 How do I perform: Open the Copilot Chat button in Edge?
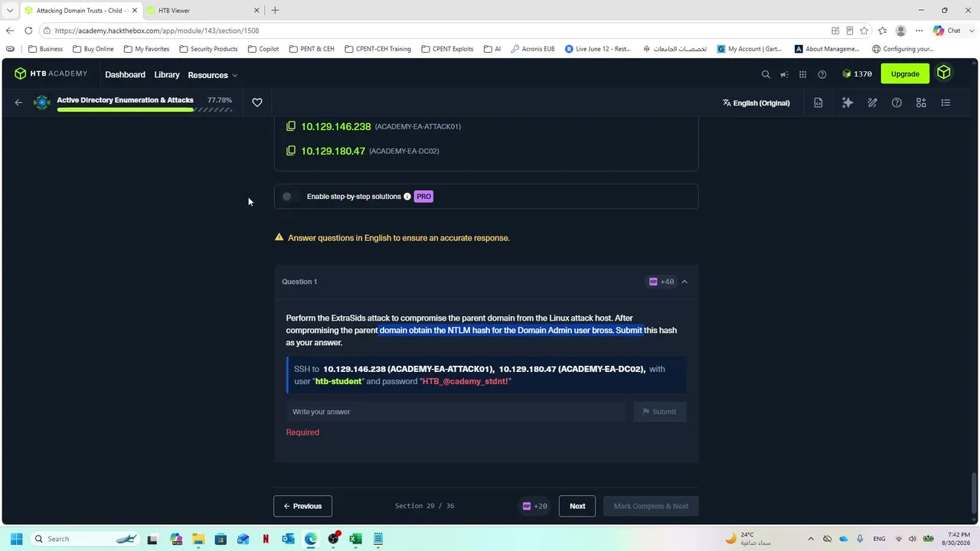pyautogui.click(x=947, y=31)
